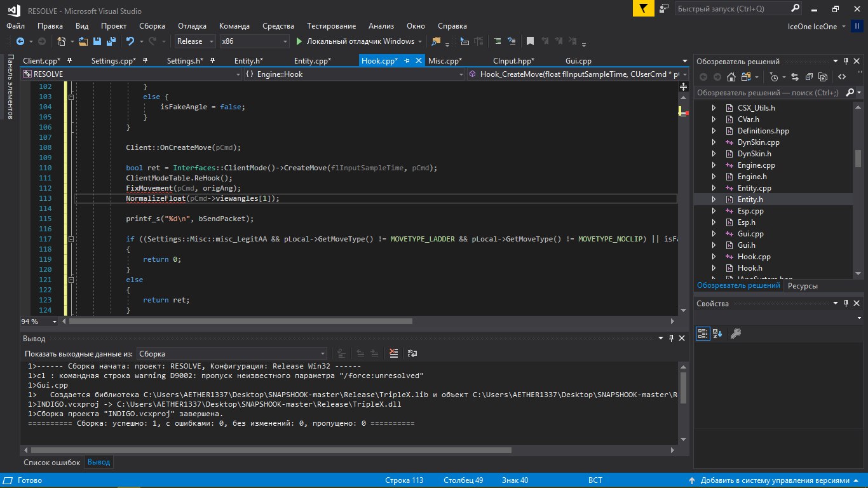Toggle auto-hide pin on Solution Explorer panel
868x488 pixels.
click(846, 62)
